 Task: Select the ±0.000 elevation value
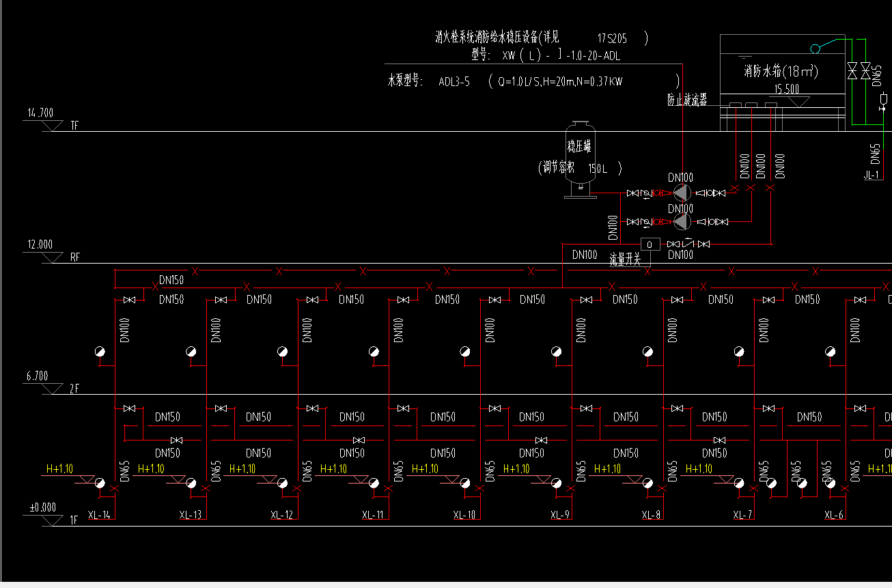[42, 507]
